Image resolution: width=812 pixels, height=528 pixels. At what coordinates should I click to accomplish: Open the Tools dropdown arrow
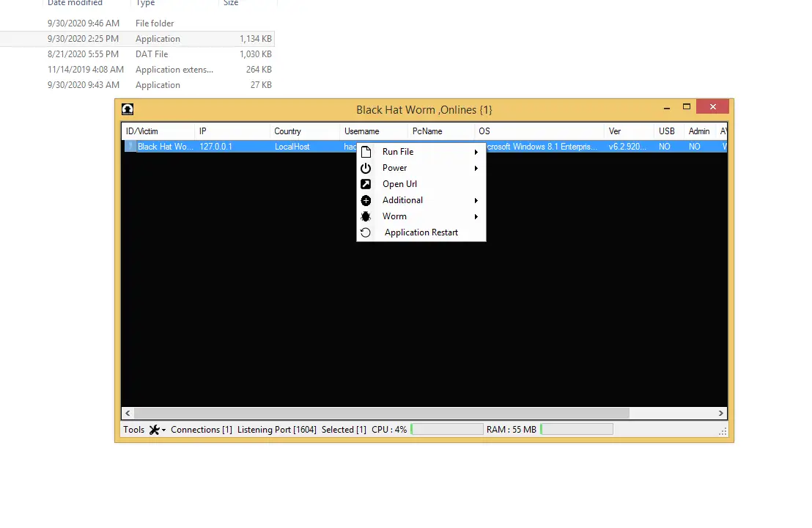pyautogui.click(x=164, y=430)
